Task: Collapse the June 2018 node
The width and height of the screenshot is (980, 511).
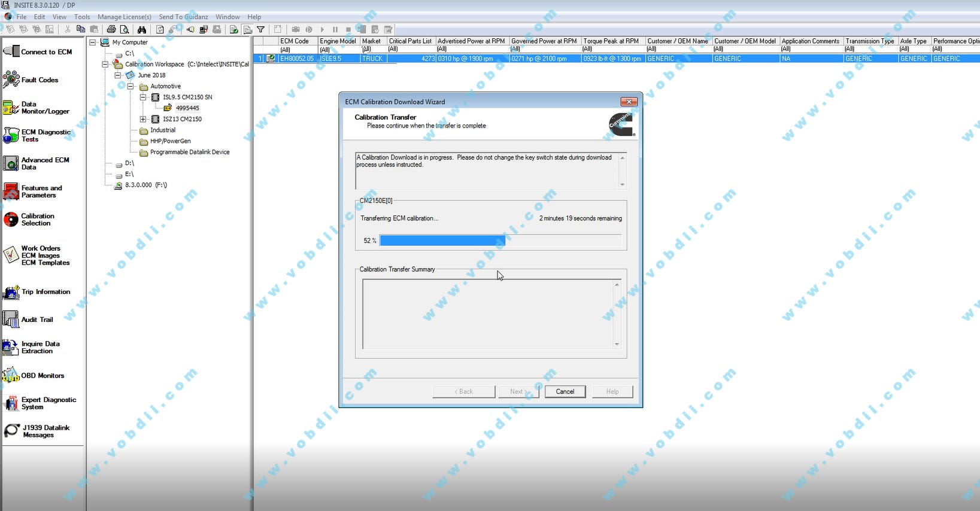Action: (x=118, y=75)
